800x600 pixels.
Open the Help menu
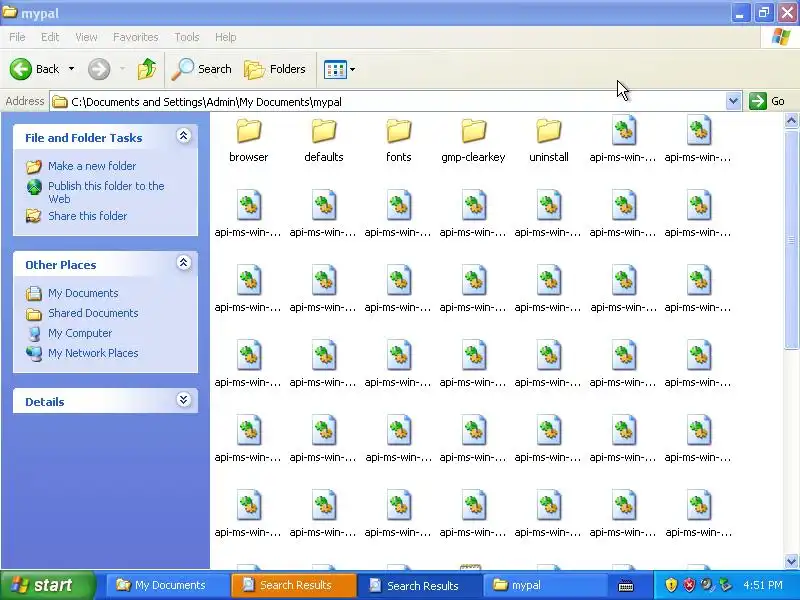pyautogui.click(x=226, y=37)
